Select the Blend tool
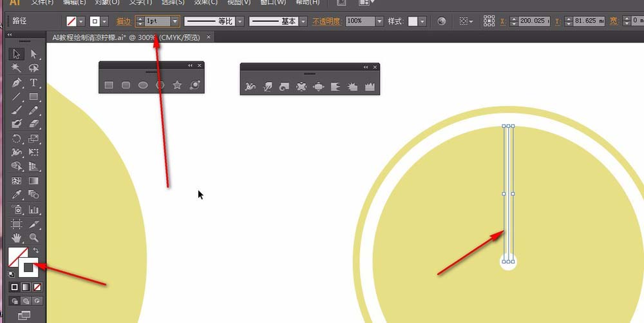The width and height of the screenshot is (644, 323). tap(33, 194)
